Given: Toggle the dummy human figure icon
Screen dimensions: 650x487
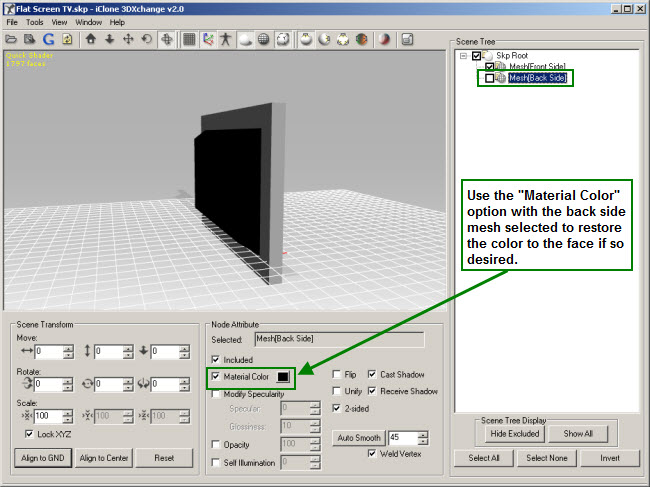Looking at the screenshot, I should pyautogui.click(x=226, y=40).
